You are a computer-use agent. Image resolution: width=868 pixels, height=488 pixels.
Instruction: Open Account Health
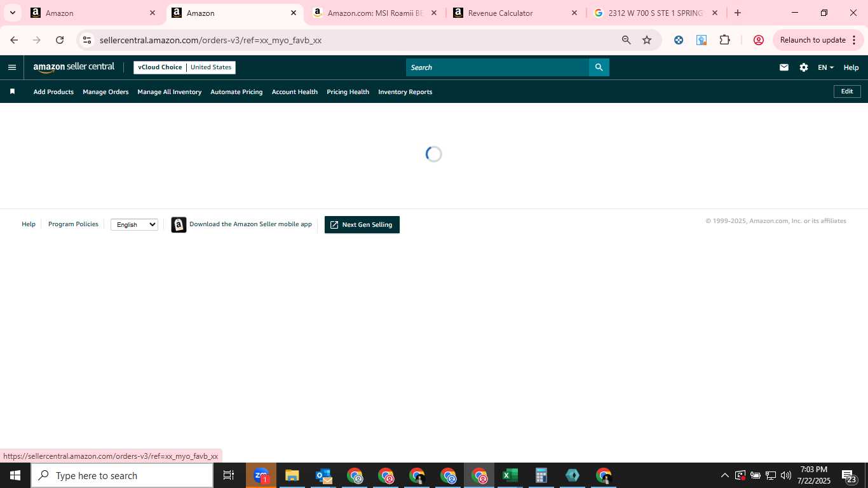click(295, 91)
